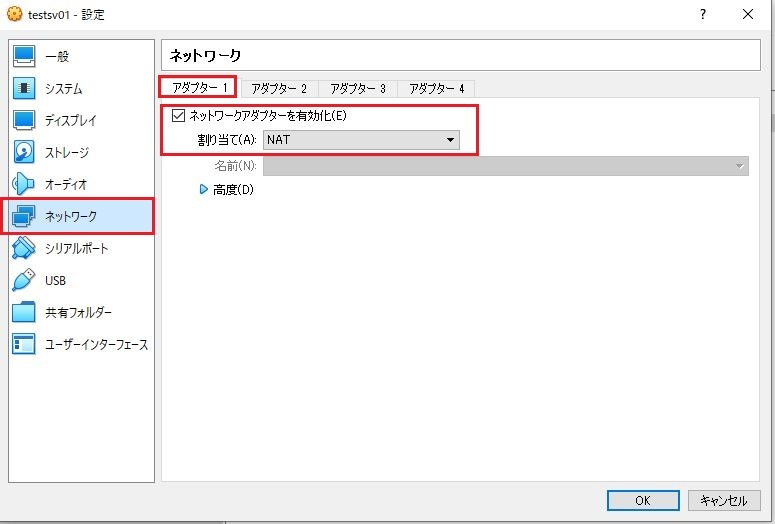Select the シリアルポート label in sidebar
Viewport: 775px width, 524px height.
[76, 248]
